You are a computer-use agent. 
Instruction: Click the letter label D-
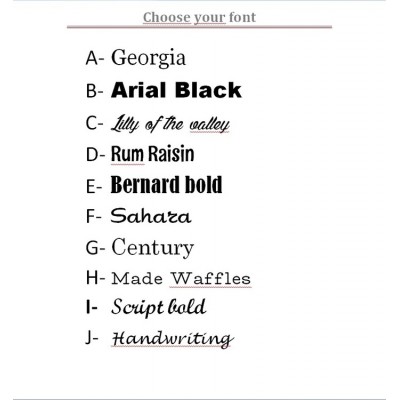tap(95, 154)
